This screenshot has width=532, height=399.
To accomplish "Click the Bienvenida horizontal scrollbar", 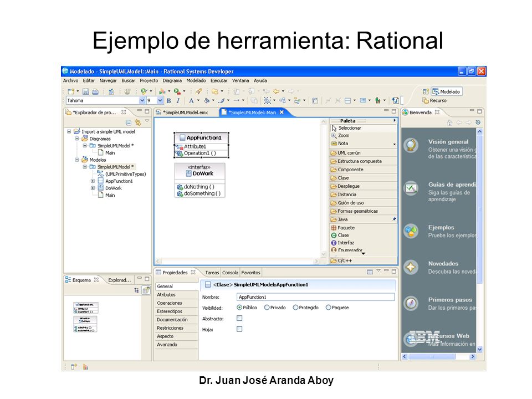I will point(432,356).
